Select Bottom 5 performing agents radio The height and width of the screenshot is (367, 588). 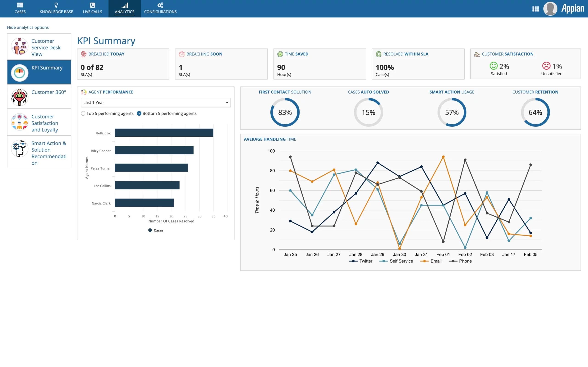click(139, 113)
